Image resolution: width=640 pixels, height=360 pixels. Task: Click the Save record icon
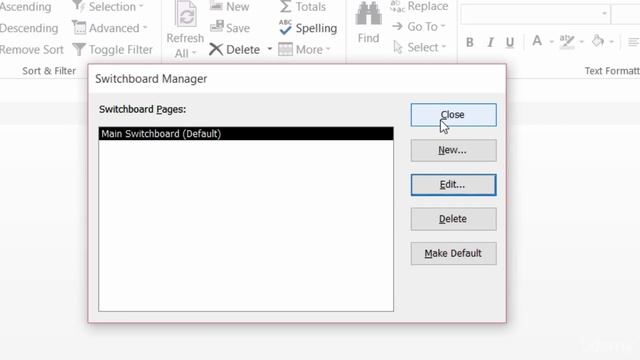coord(217,27)
